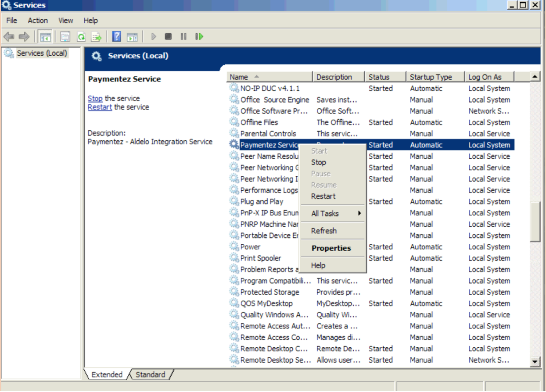Click the gear icon beside Plug and Play

point(234,202)
